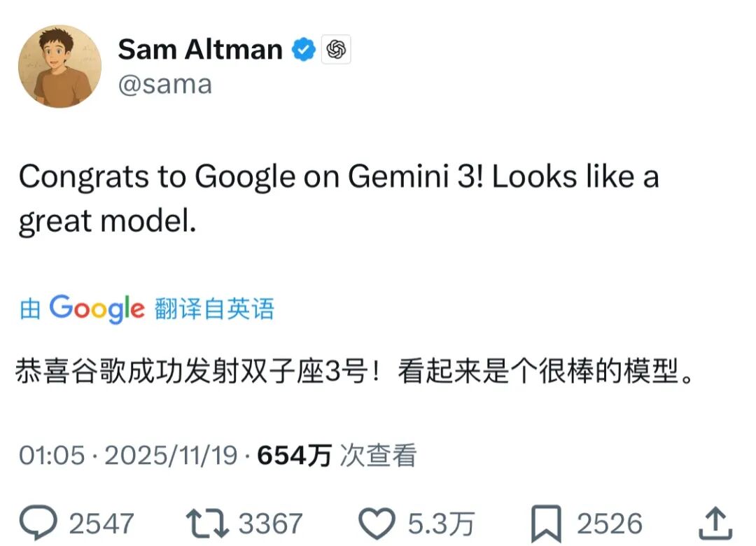Screen dimensions: 756x546
Task: Bookmark the tweet with the bookmark icon
Action: 546,523
